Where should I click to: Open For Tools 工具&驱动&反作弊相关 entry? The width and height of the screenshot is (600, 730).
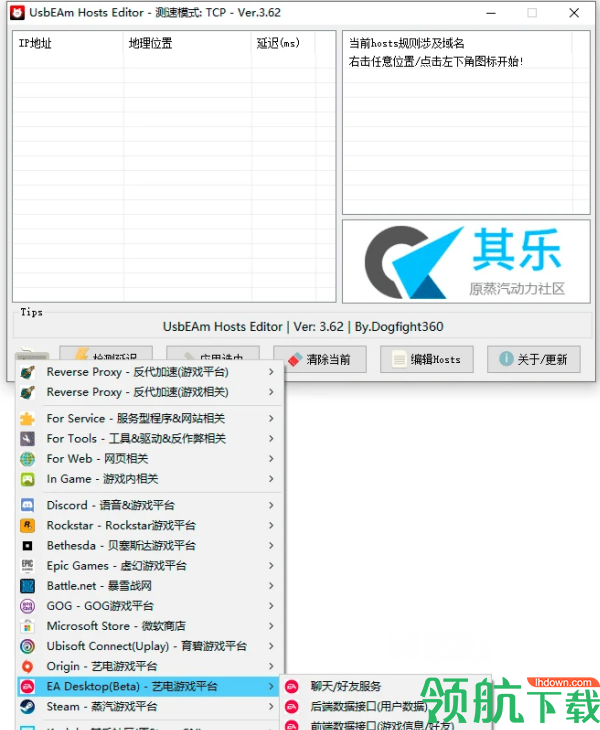149,439
